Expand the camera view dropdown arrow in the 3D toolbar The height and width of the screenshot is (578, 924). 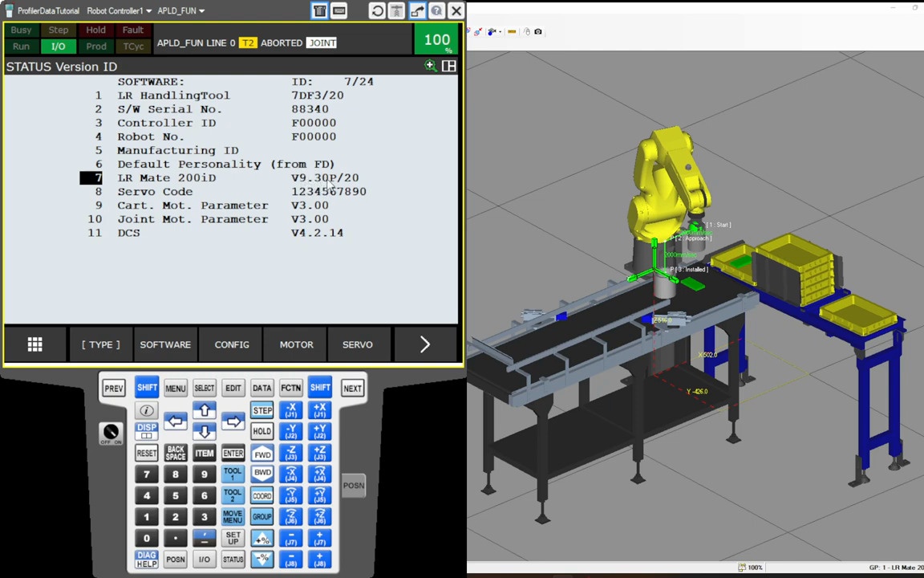[500, 31]
